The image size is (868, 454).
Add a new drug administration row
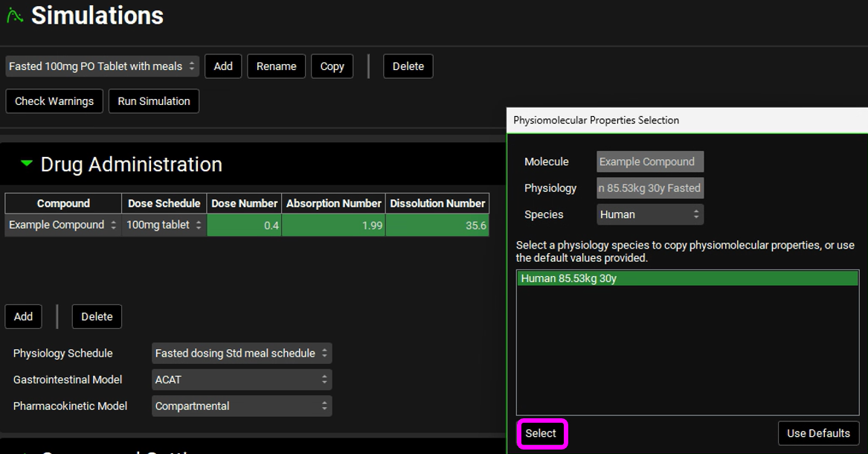(x=23, y=316)
